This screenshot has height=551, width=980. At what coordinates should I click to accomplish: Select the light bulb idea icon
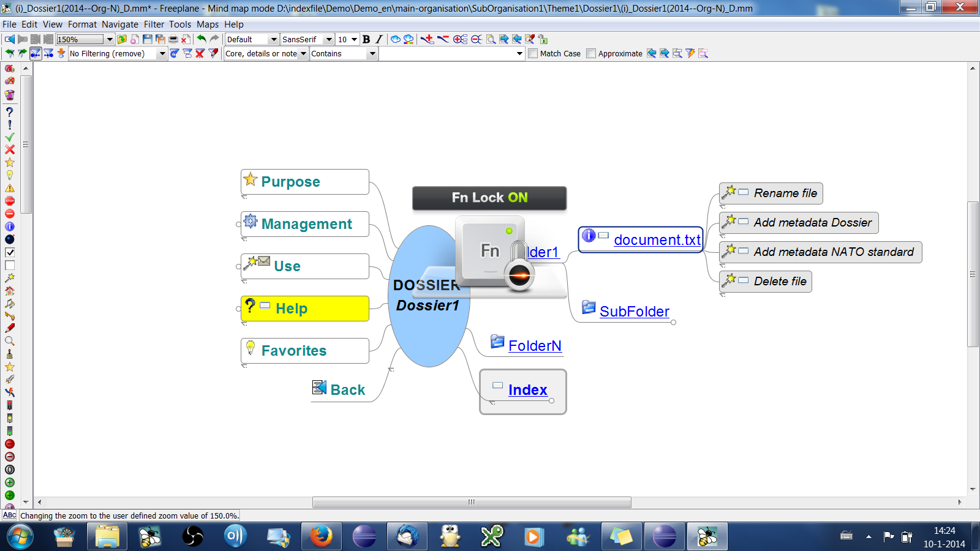(x=10, y=175)
